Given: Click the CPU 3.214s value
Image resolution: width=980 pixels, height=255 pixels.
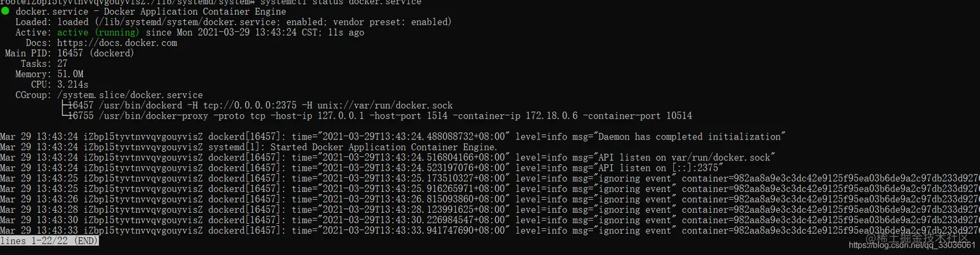Looking at the screenshot, I should [x=73, y=85].
